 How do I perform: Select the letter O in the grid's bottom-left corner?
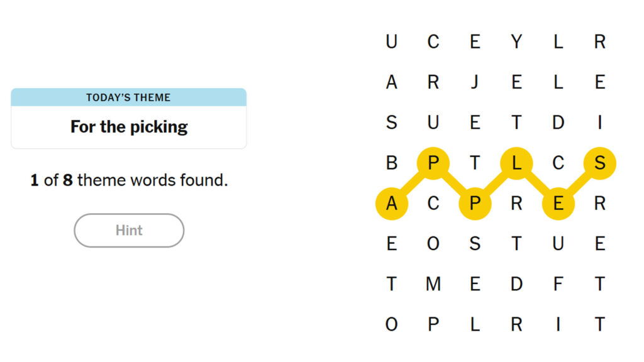(392, 325)
